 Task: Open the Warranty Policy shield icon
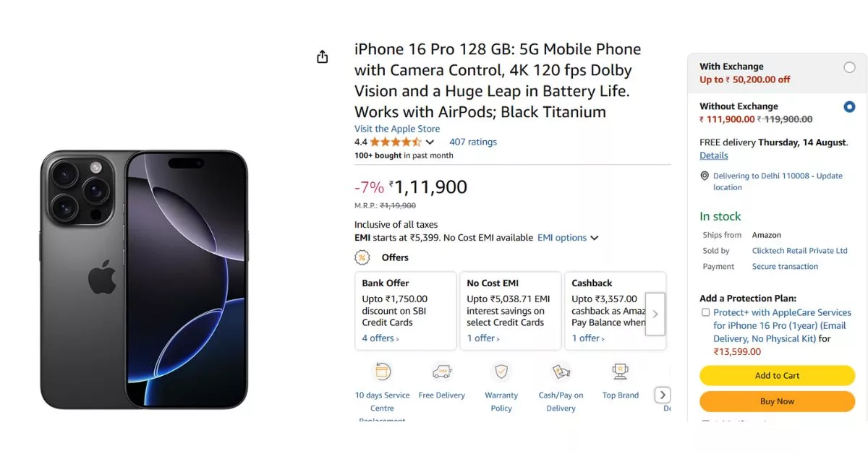[x=501, y=373]
